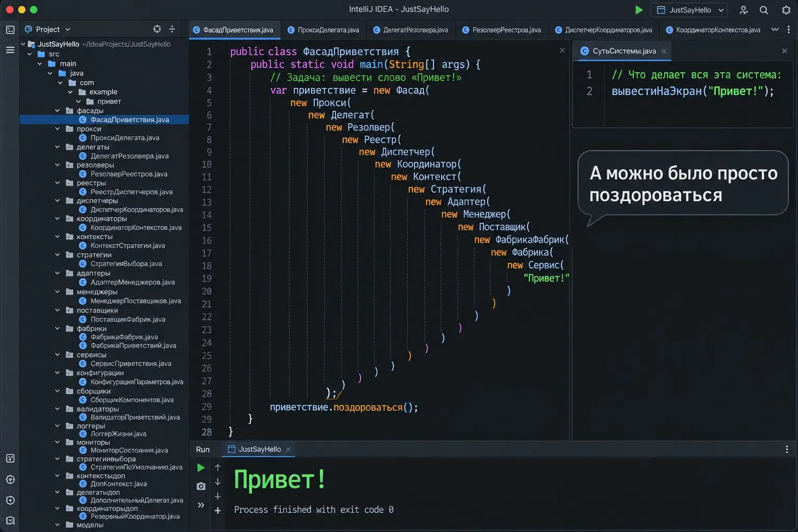
Task: Select the Run tool window label
Action: (x=203, y=449)
